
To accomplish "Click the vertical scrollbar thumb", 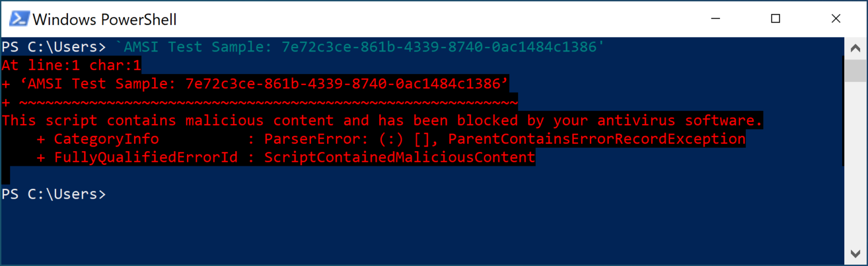I will coord(853,69).
